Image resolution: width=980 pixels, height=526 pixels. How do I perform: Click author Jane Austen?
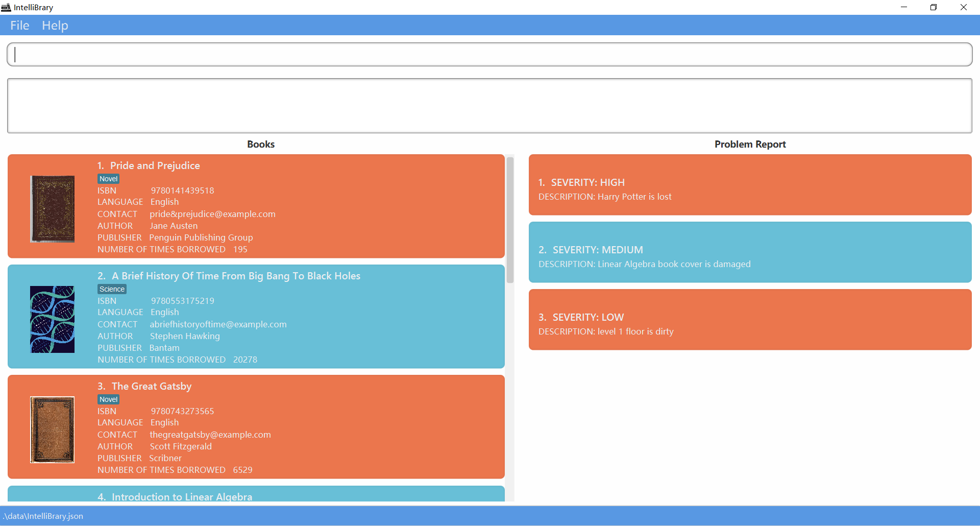click(x=174, y=226)
